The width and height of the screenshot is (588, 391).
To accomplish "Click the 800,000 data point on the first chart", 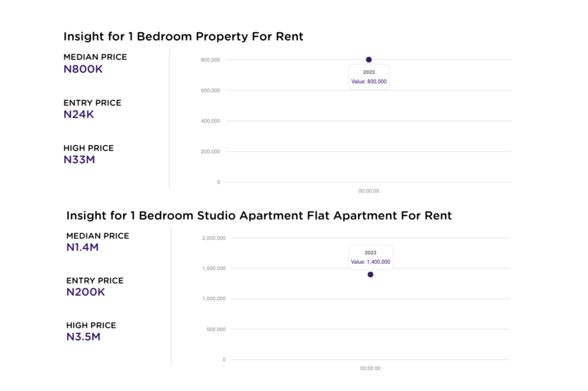I will [369, 59].
